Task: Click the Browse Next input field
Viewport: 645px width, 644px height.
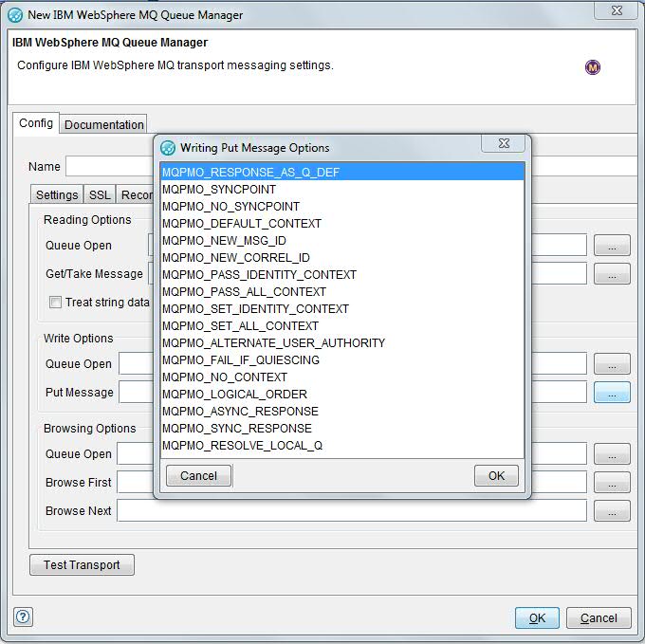Action: 352,511
